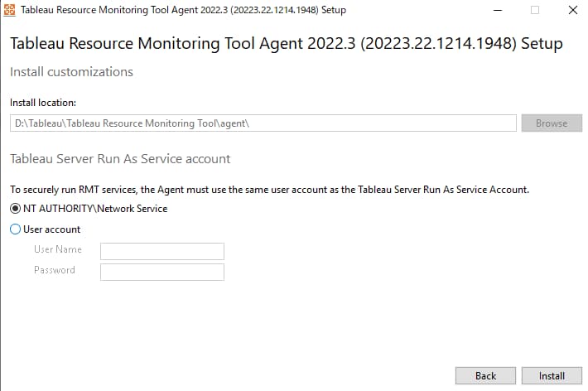Click the RMT services description sentence

click(269, 190)
